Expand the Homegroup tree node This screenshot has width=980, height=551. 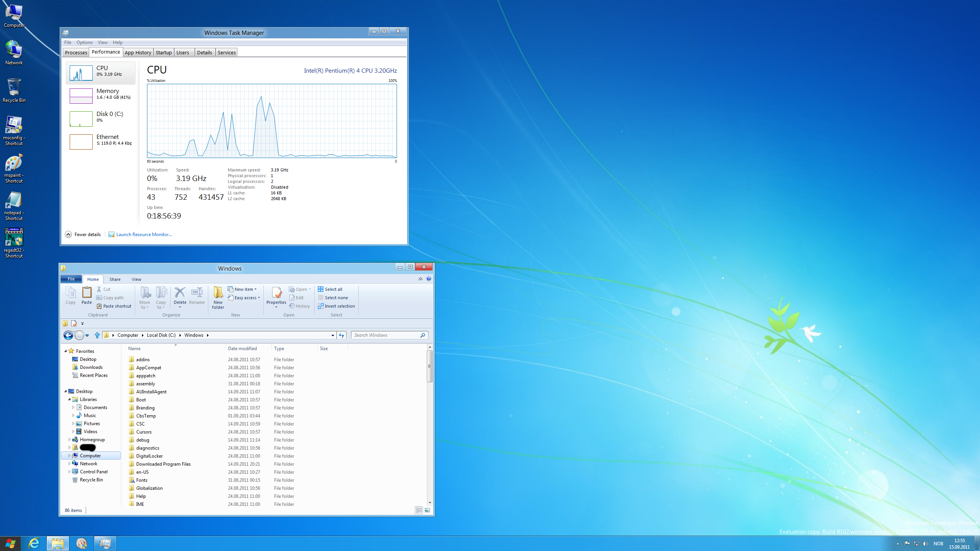coord(69,439)
